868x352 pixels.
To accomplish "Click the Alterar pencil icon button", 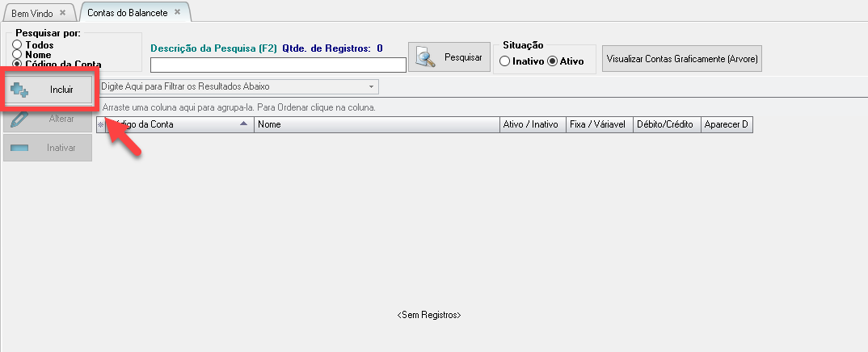I will pyautogui.click(x=48, y=119).
